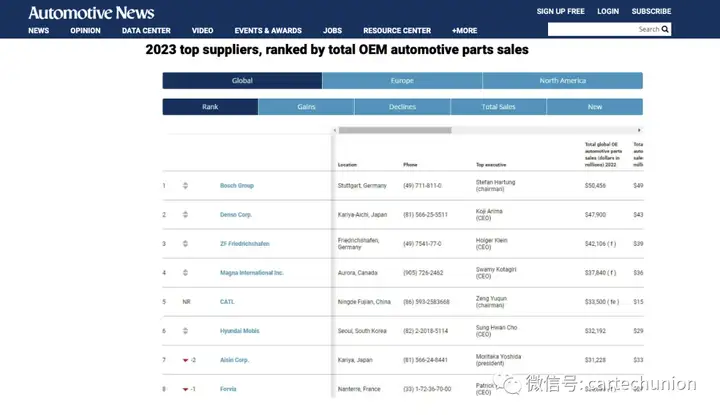The height and width of the screenshot is (415, 720).
Task: Switch to the Declines tab
Action: (x=402, y=107)
